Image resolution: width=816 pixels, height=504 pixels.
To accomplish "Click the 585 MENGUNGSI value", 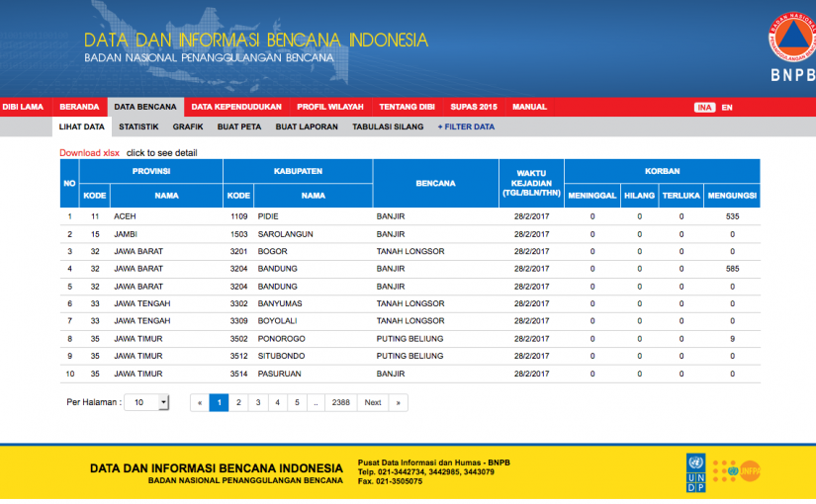I will [732, 269].
